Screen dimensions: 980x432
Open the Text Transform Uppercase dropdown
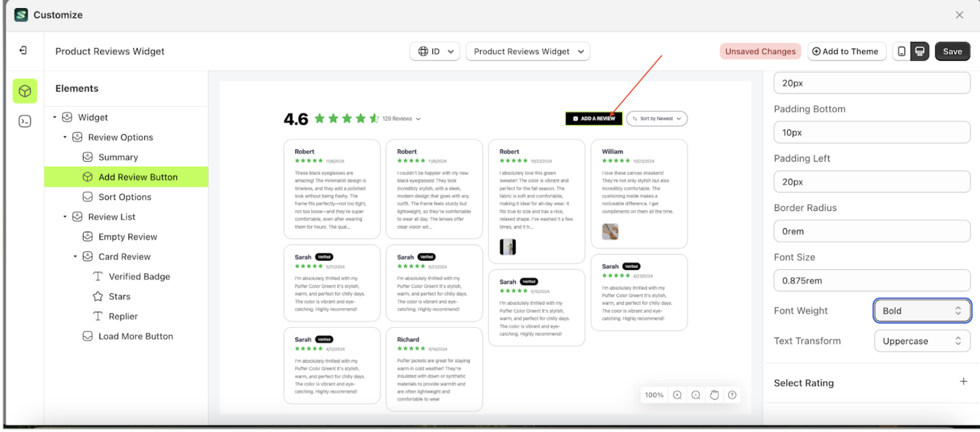tap(922, 341)
